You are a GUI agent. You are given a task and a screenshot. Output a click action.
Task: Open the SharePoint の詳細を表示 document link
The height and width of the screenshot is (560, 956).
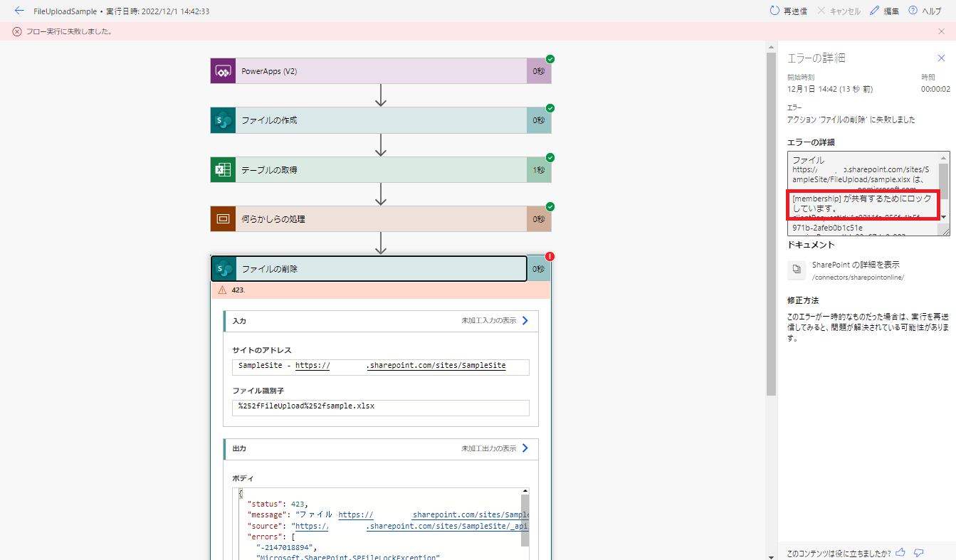856,265
